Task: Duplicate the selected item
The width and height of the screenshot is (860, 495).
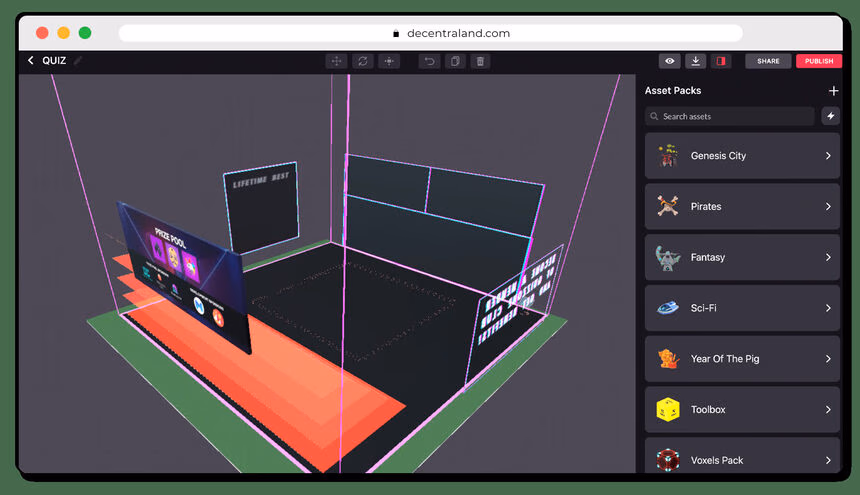Action: pyautogui.click(x=455, y=61)
